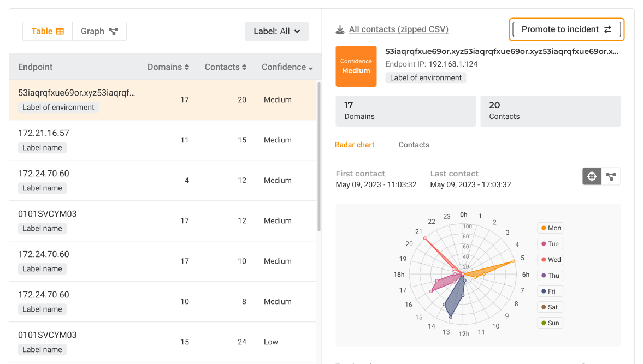Image resolution: width=643 pixels, height=364 pixels.
Task: Toggle Sun color swatch in legend
Action: tap(544, 323)
